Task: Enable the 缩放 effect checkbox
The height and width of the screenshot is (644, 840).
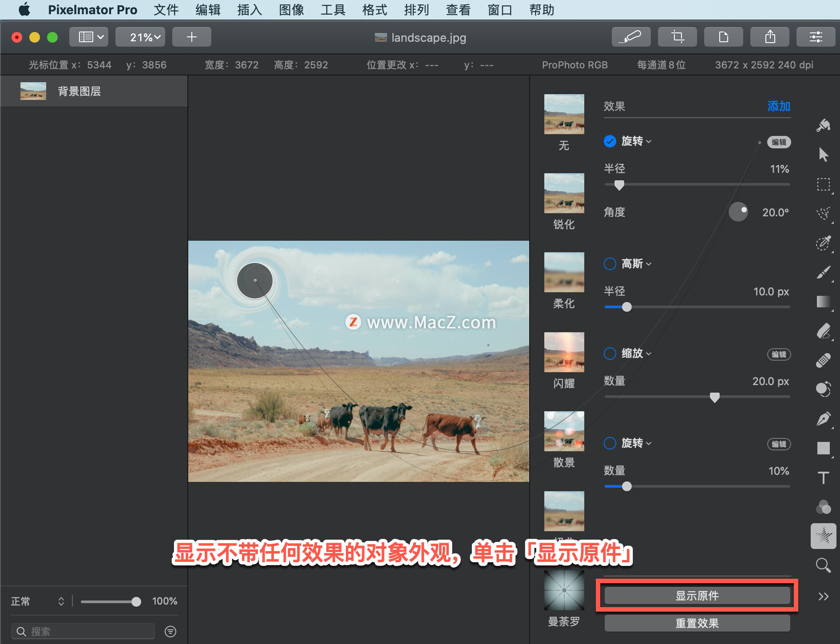Action: click(610, 354)
